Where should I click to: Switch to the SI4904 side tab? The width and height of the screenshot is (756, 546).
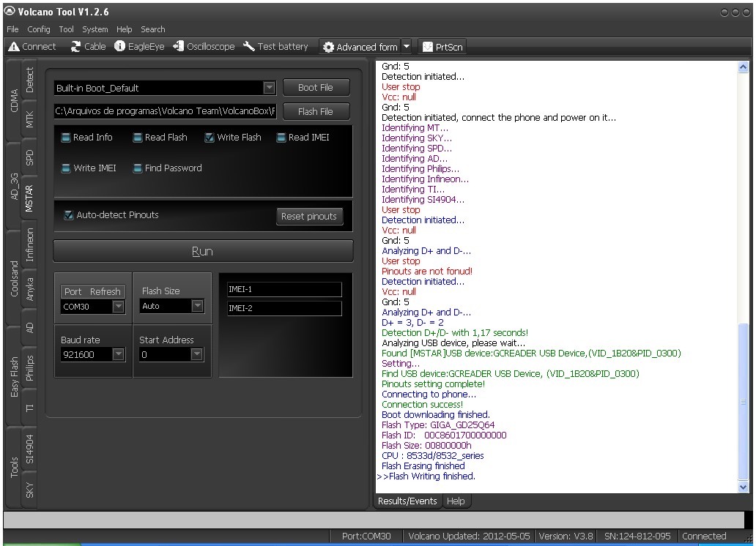29,449
